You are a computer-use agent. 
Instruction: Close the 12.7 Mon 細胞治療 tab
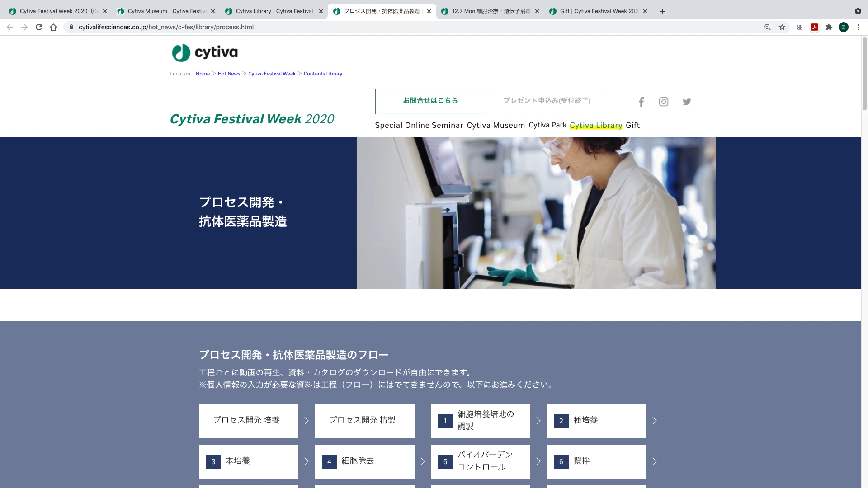tap(537, 11)
